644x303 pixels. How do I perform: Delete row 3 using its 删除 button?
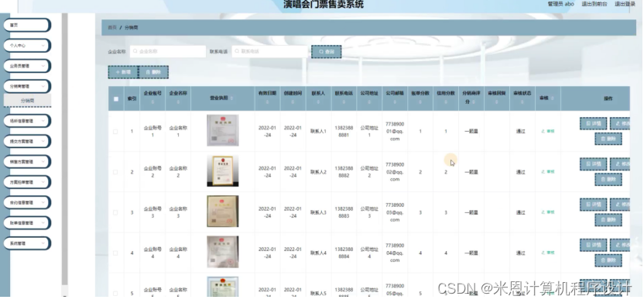608,219
